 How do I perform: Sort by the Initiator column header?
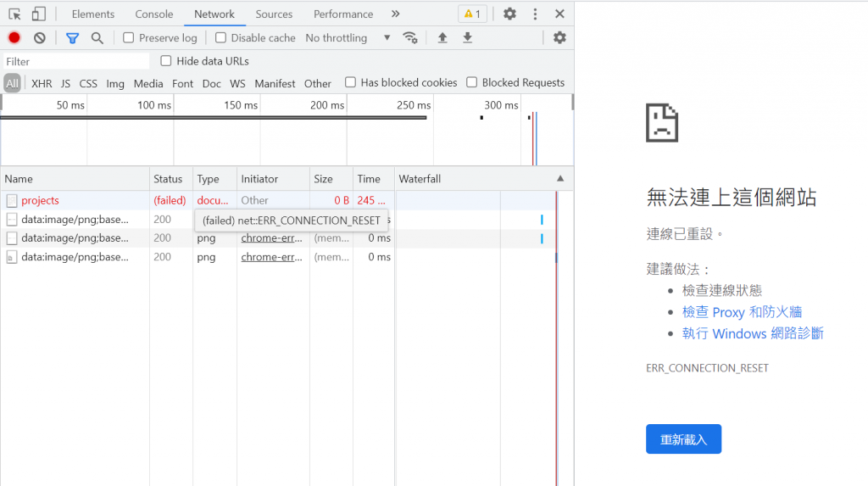(273, 179)
